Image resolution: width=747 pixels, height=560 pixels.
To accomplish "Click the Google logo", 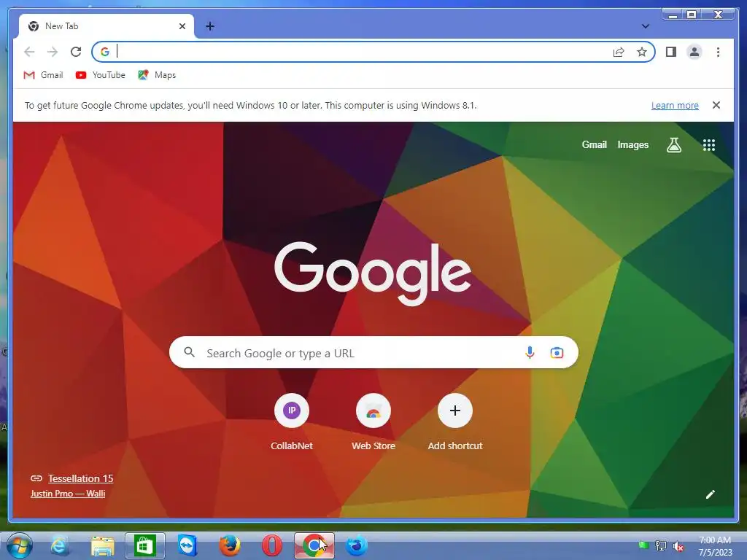I will (373, 273).
